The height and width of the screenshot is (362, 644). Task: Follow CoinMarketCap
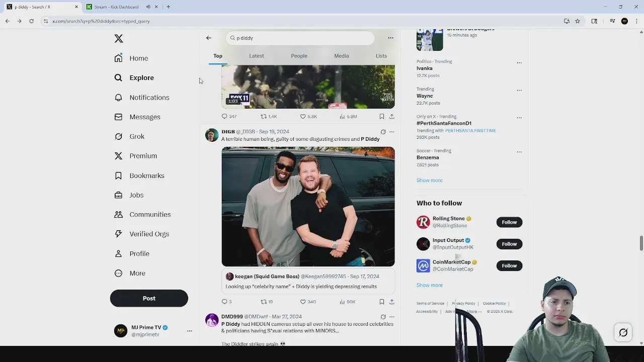[509, 265]
